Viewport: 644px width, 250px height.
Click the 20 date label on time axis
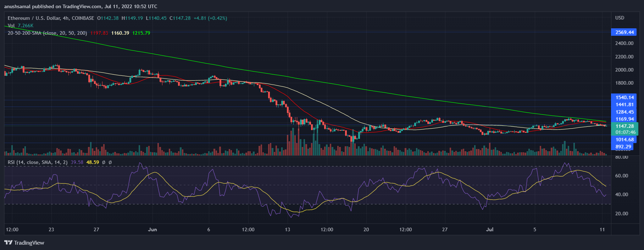pos(366,229)
